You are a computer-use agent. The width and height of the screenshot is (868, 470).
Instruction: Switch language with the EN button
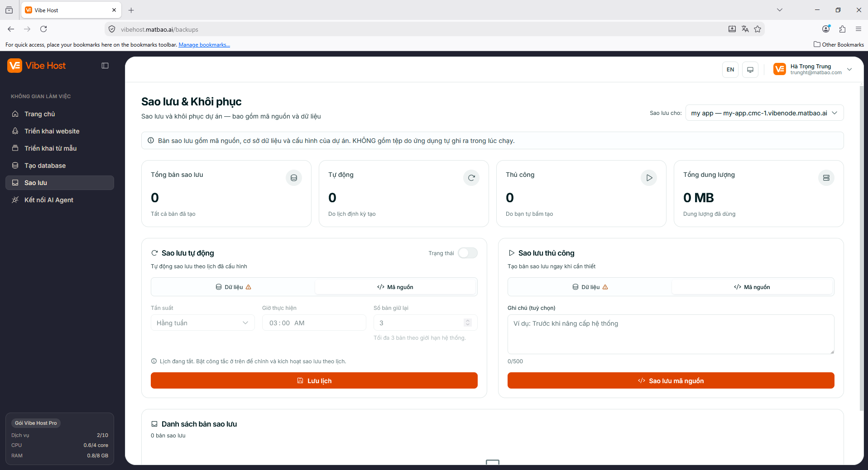click(x=730, y=70)
